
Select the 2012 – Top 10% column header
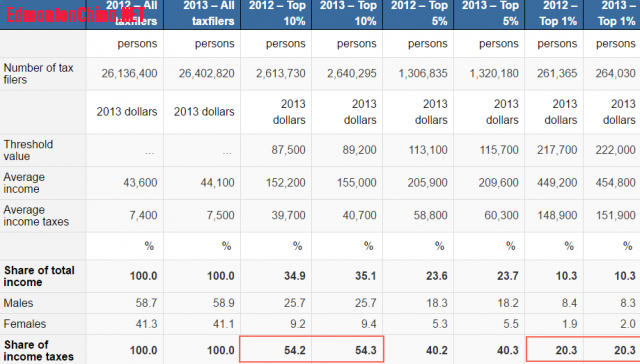pos(276,14)
